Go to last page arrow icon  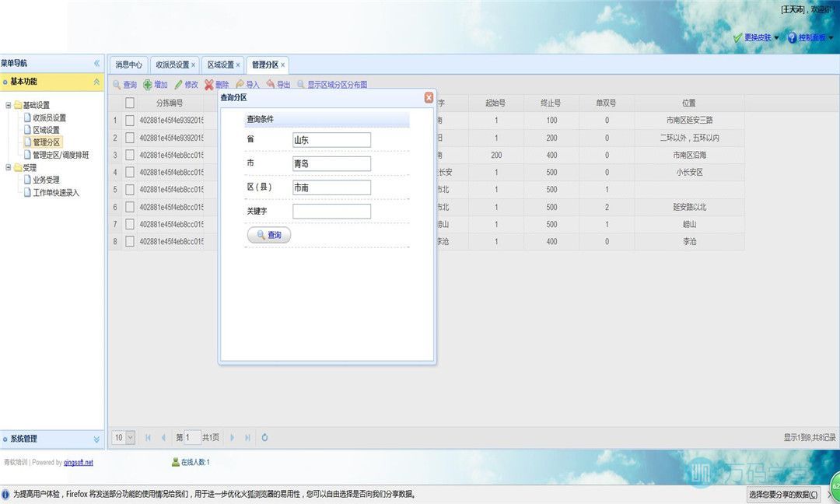247,438
